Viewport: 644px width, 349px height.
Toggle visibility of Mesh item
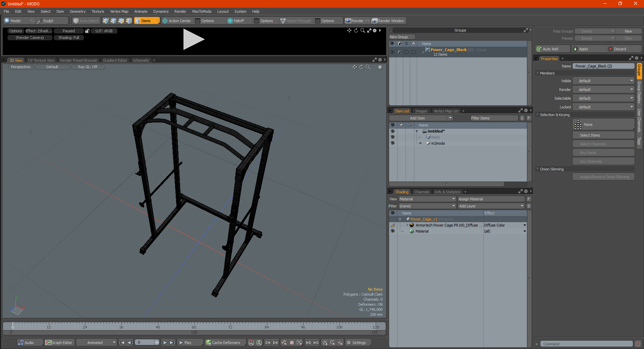[x=392, y=137]
